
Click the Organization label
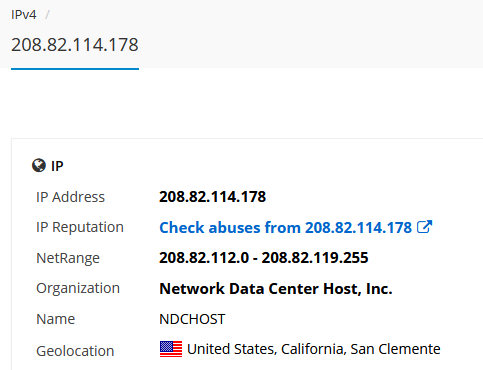point(78,289)
